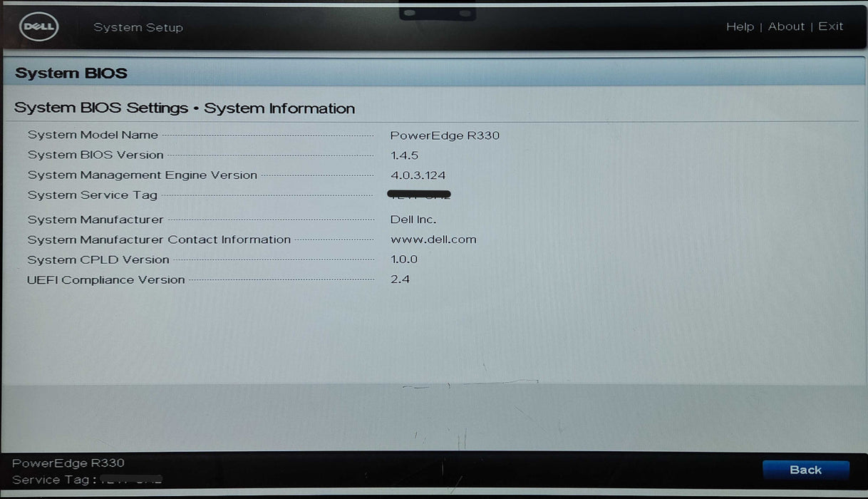Select the System Management Engine Version label
This screenshot has height=499, width=868.
(x=142, y=175)
